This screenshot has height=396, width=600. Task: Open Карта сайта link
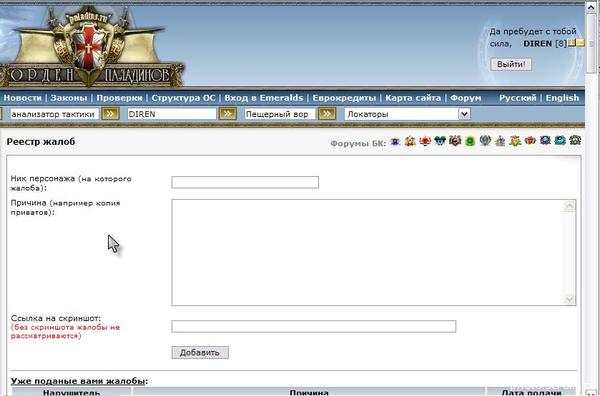tap(413, 98)
